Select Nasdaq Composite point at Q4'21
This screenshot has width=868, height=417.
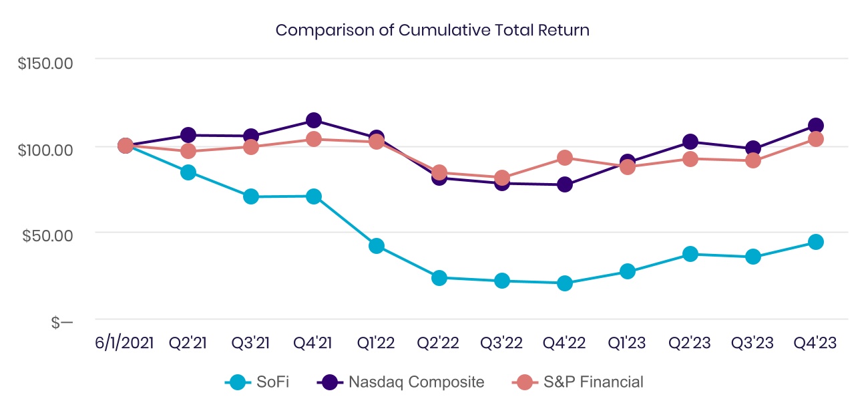coord(314,120)
